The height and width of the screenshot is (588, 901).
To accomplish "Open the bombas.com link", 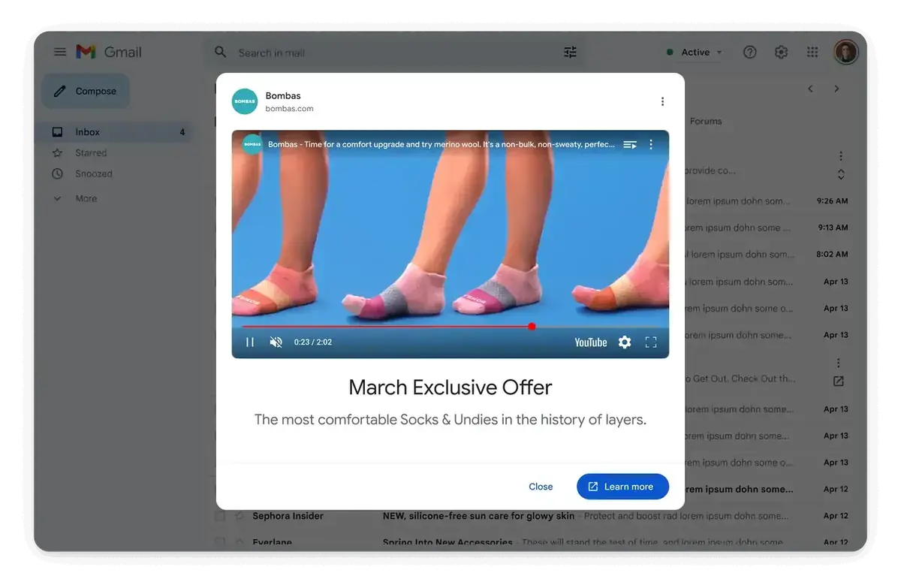I will click(289, 109).
